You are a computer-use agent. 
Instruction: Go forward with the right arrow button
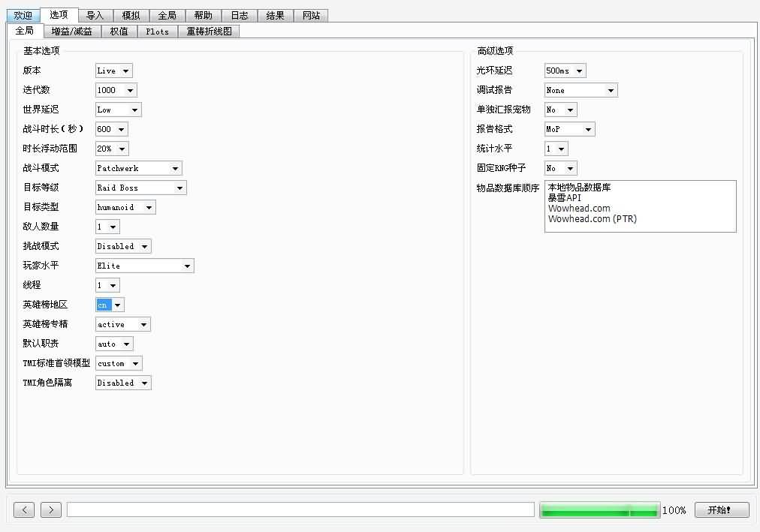[x=51, y=509]
